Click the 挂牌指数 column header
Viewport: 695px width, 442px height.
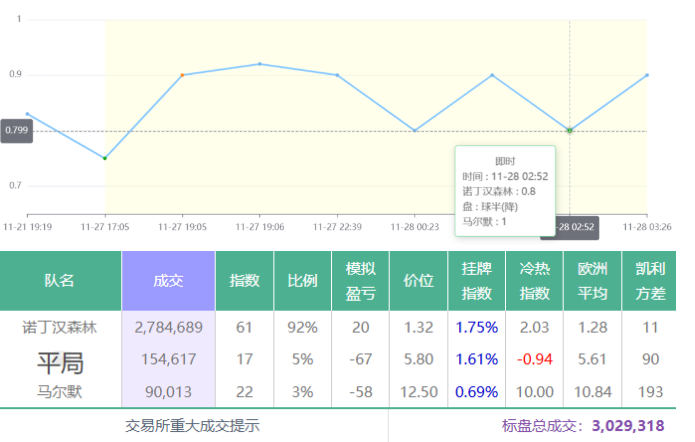[477, 281]
